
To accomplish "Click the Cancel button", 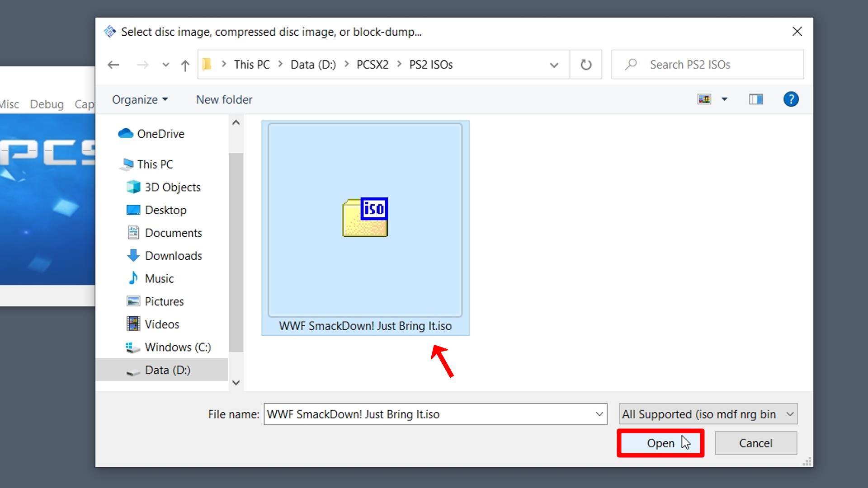I will (x=755, y=443).
